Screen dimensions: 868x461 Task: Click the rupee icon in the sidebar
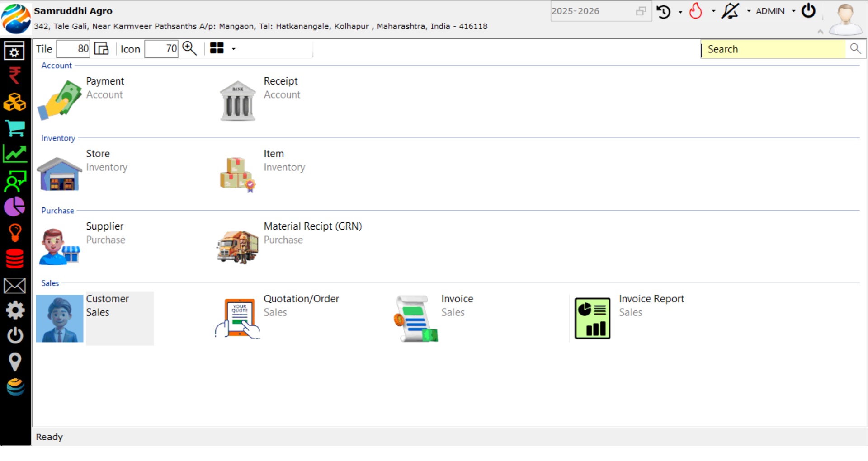point(15,75)
